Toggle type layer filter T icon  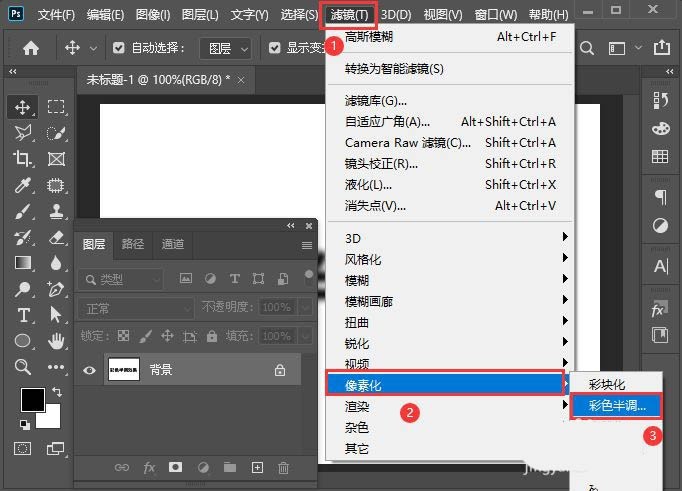234,278
